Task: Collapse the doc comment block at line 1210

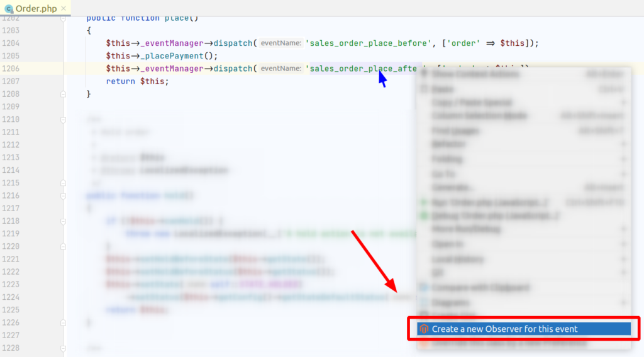Action: (x=63, y=119)
